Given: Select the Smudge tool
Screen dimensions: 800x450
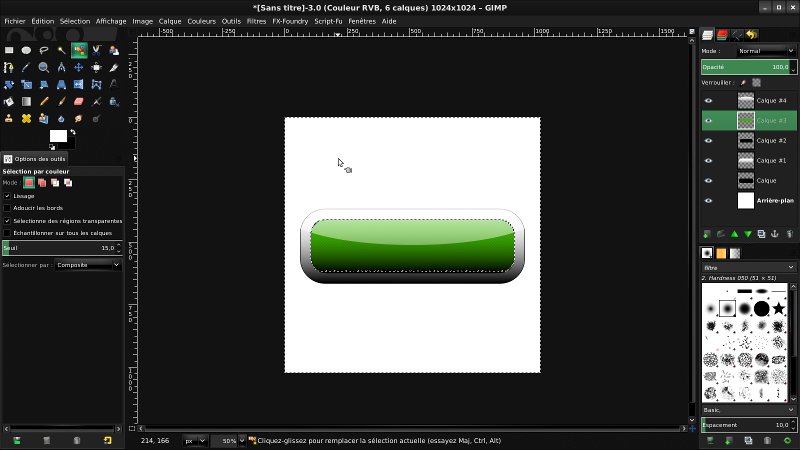Looking at the screenshot, I should (x=79, y=118).
